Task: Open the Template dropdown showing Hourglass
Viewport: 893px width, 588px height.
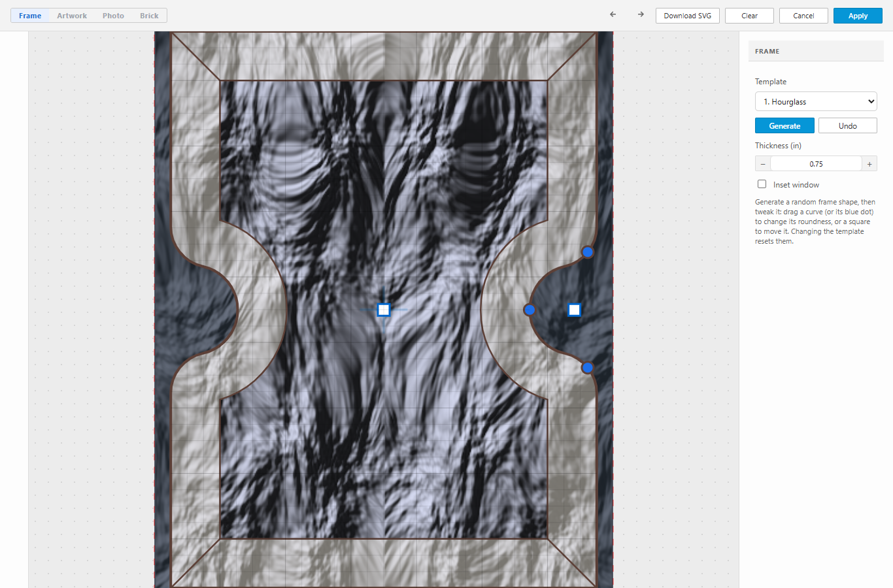Action: tap(816, 101)
